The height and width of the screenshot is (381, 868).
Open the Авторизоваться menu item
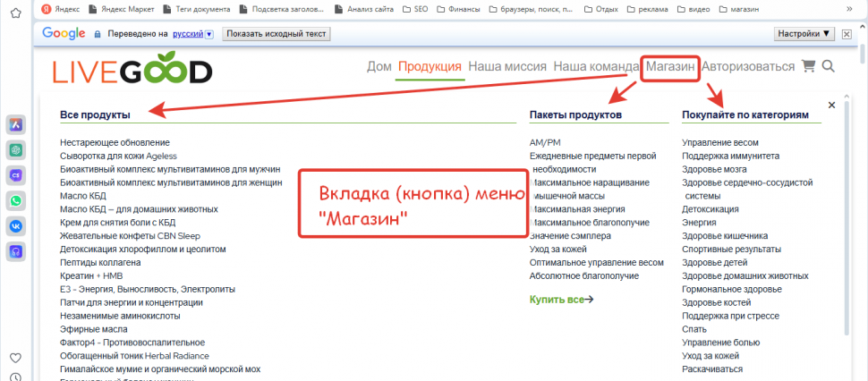(748, 66)
